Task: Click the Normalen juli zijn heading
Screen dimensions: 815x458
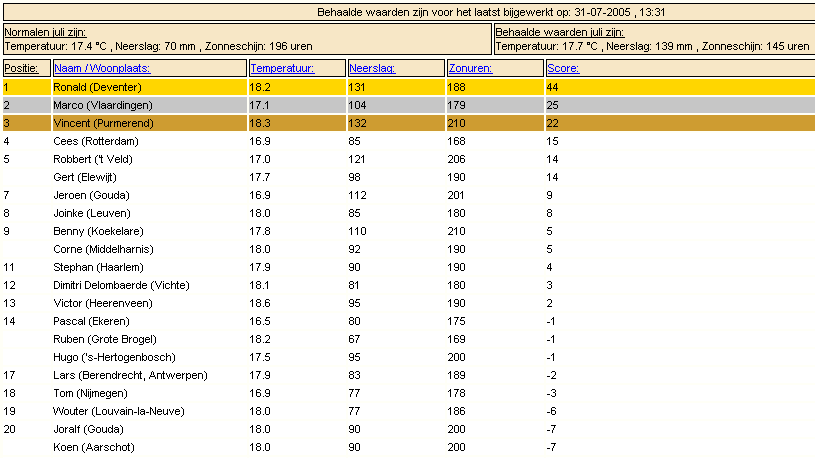Action: [x=45, y=32]
